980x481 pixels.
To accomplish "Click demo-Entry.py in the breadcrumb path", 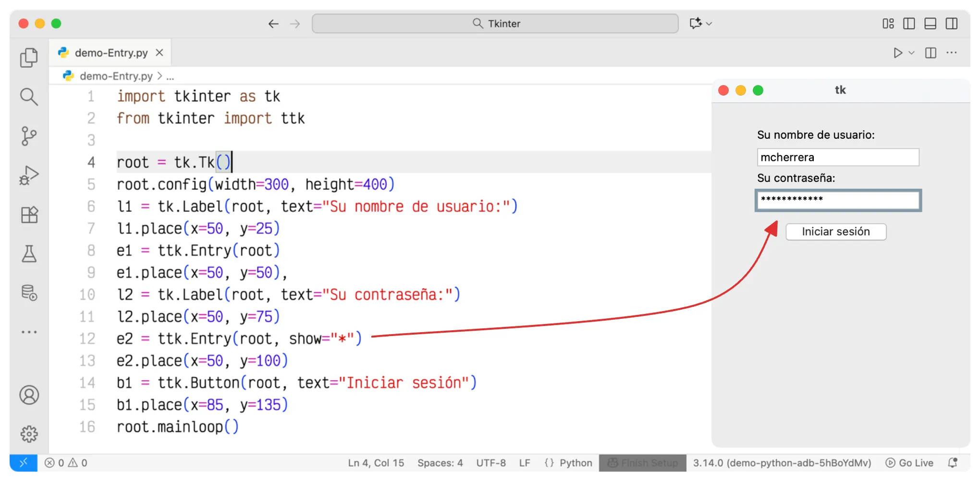I will coord(116,76).
